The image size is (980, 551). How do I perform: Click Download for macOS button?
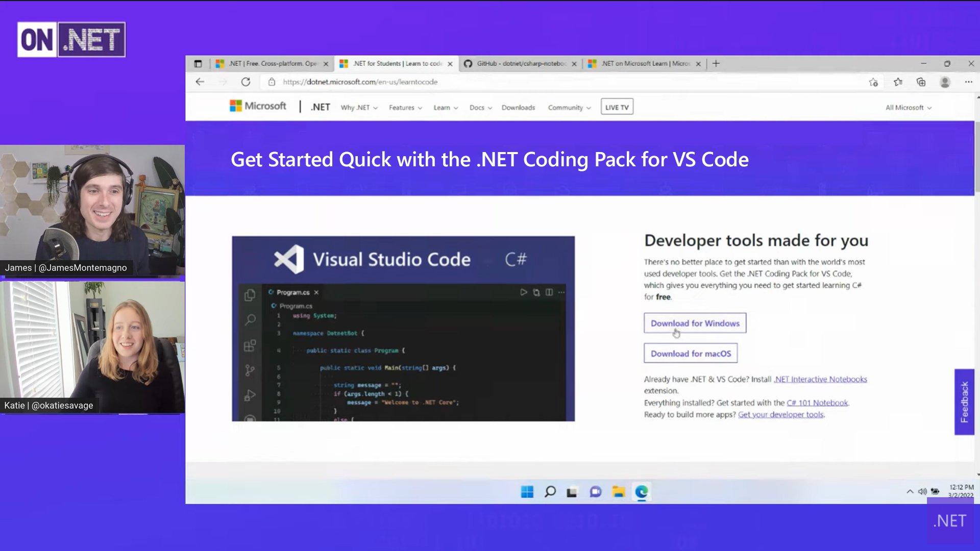point(691,353)
